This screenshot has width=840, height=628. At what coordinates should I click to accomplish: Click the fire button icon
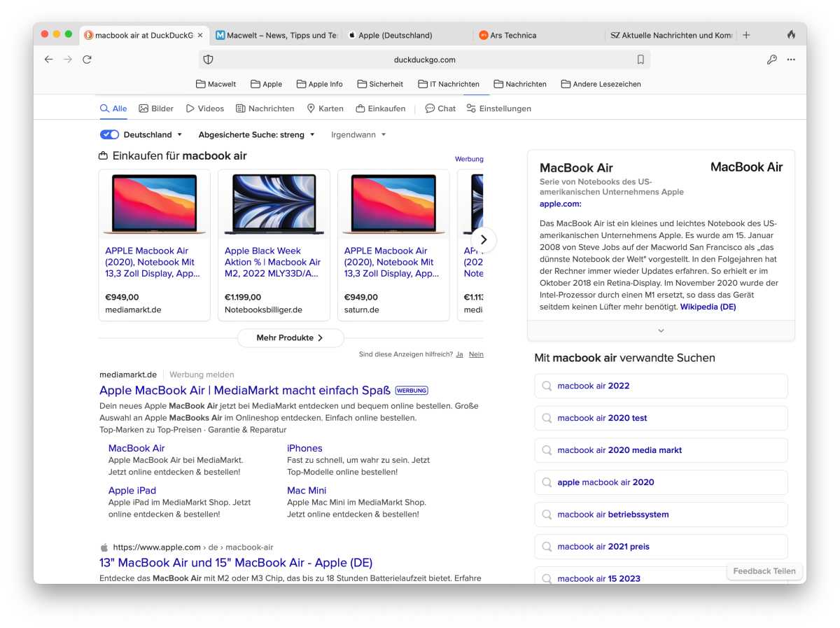point(791,34)
